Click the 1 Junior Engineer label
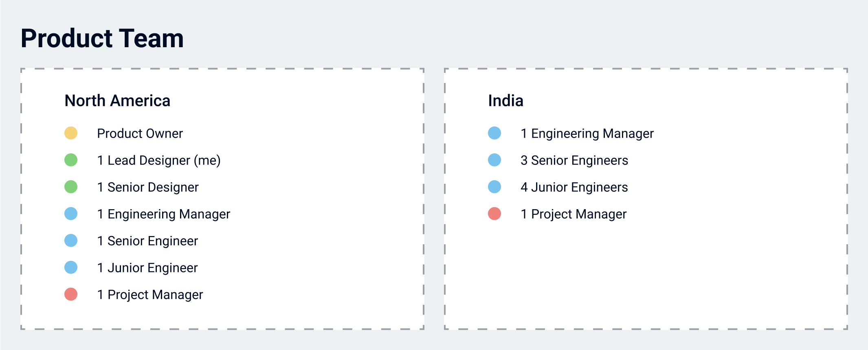 coord(147,268)
